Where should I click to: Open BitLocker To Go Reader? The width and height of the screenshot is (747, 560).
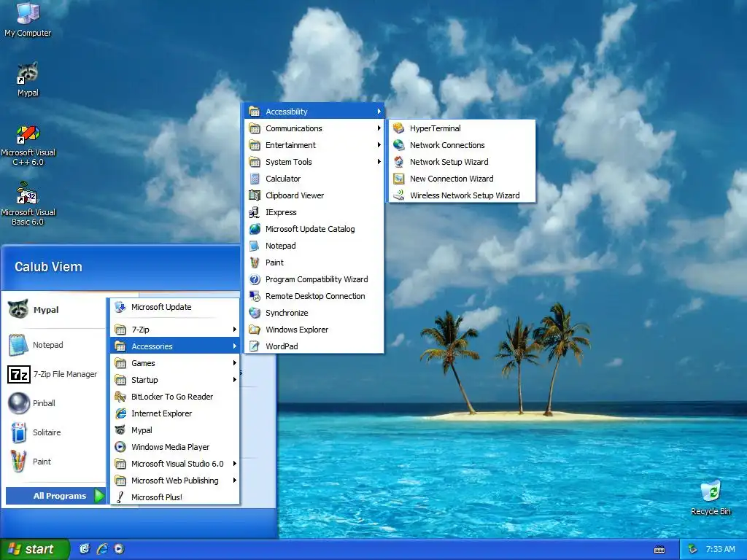[175, 397]
